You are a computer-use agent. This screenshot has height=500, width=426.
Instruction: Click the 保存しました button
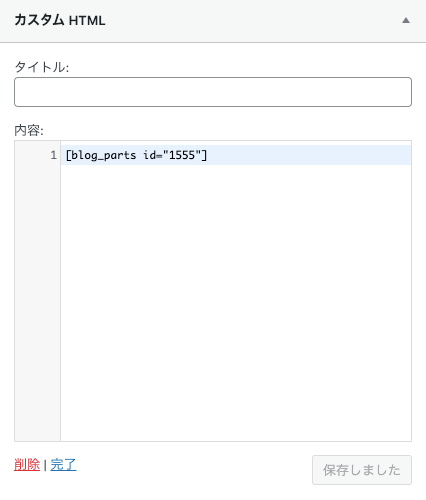(x=362, y=470)
